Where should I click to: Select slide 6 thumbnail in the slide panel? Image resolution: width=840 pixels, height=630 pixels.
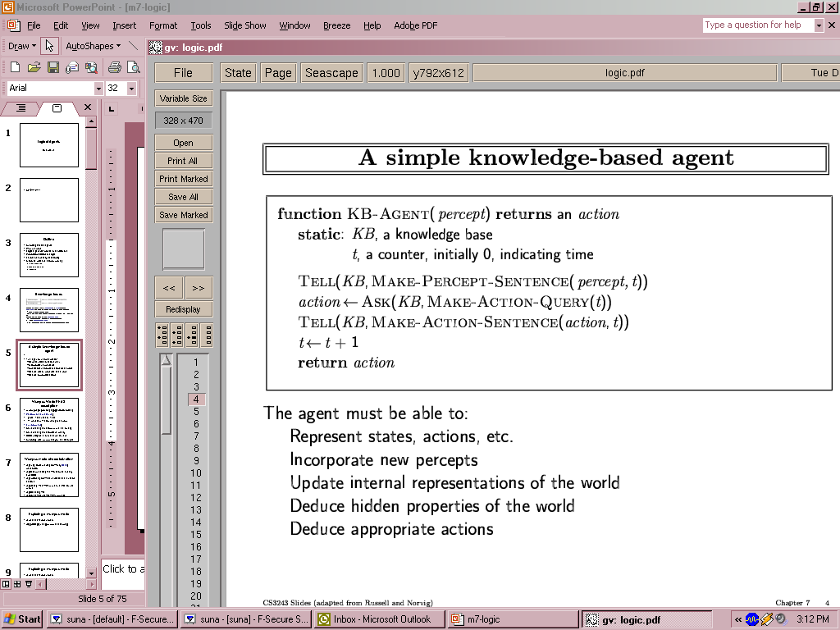pyautogui.click(x=49, y=420)
